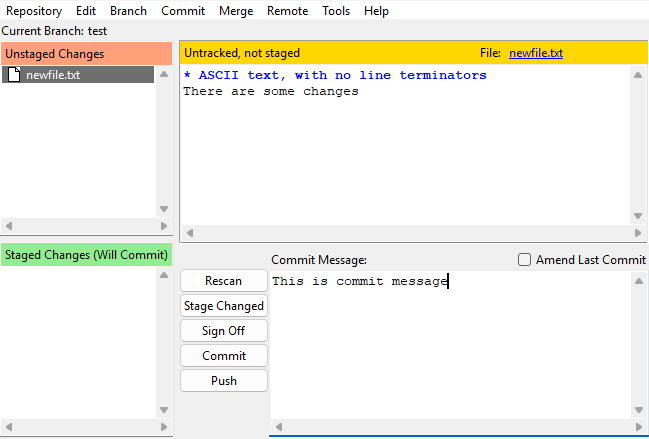Click the 'There are some changes' diff line
The image size is (649, 439).
click(271, 91)
